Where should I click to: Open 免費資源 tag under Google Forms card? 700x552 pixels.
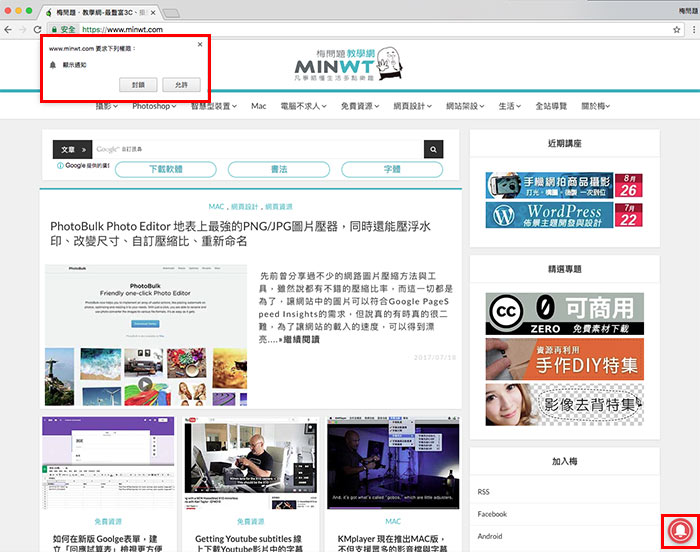pyautogui.click(x=108, y=521)
